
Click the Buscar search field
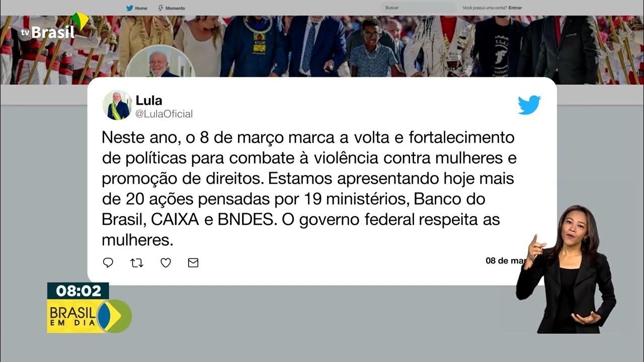419,8
